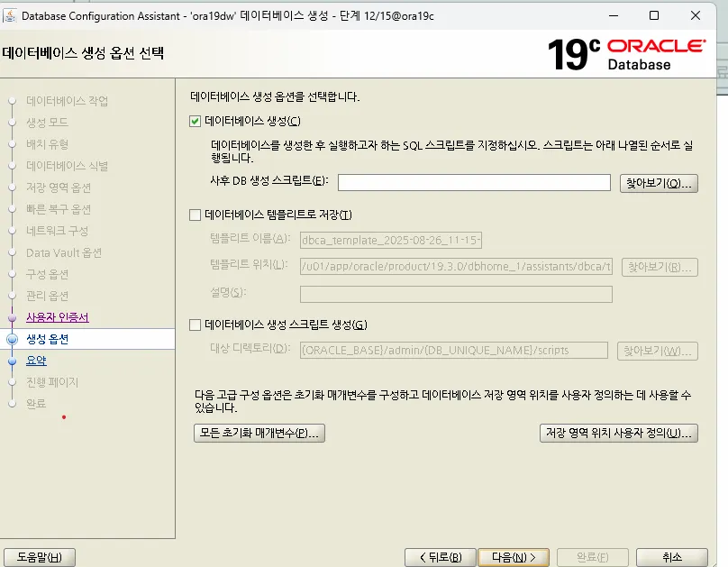Click 찾아보기(W)... button for target directory
728x567 pixels.
[x=658, y=351]
